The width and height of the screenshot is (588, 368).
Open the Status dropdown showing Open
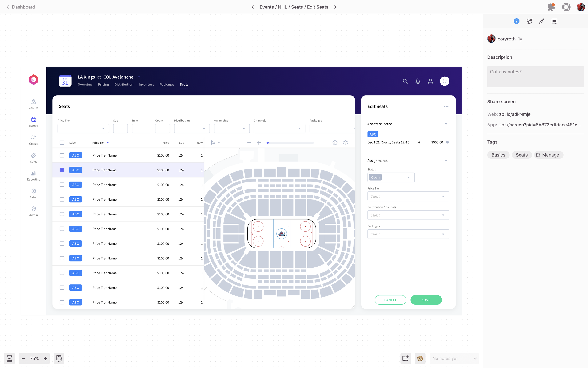tap(391, 178)
